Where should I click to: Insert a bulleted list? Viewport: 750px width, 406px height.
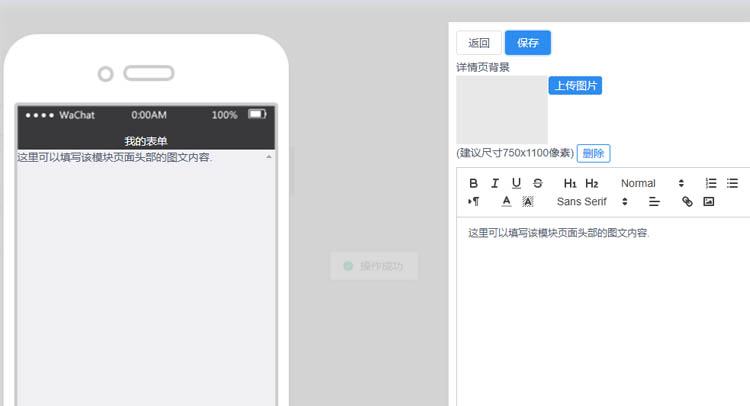732,183
